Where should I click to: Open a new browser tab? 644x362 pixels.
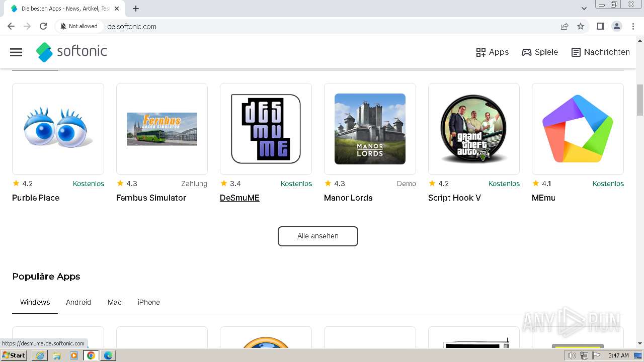point(136,9)
